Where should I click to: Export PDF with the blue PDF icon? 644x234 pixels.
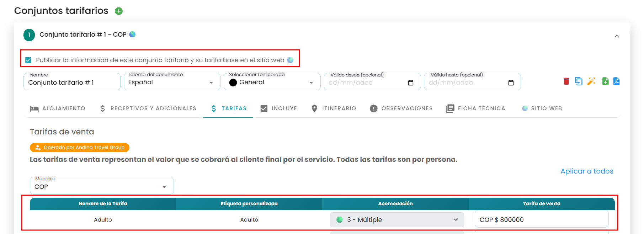[616, 81]
